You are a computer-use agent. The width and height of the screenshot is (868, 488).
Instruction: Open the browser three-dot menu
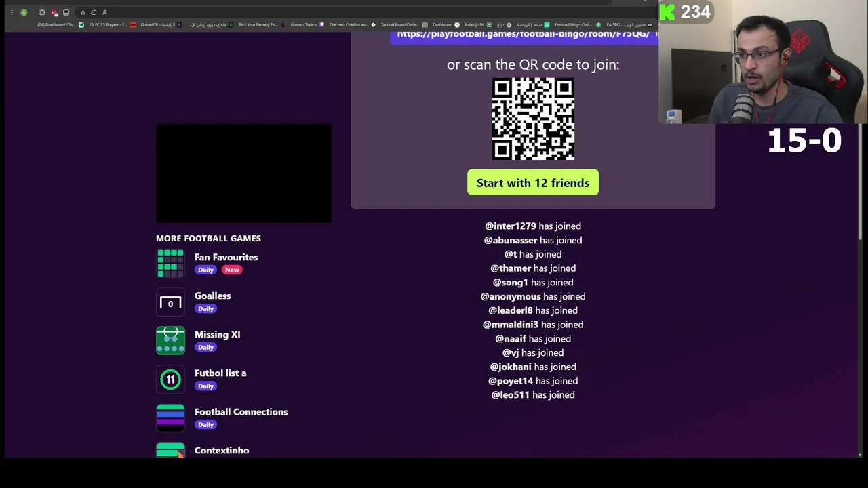(x=12, y=12)
